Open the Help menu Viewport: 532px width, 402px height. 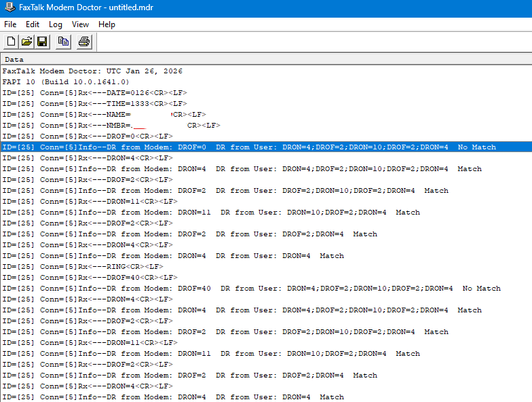click(107, 24)
